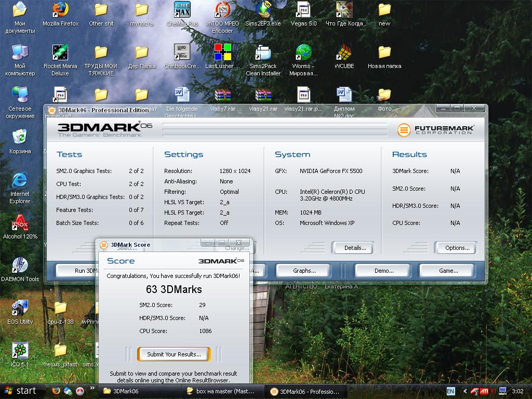The width and height of the screenshot is (532, 399).
Task: Click the Graphs button
Action: [x=303, y=271]
